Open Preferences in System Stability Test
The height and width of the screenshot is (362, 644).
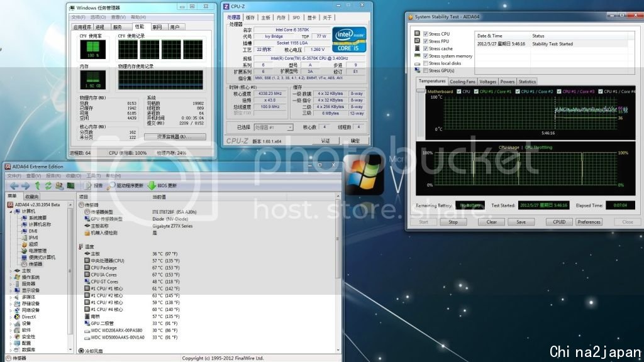(x=589, y=222)
